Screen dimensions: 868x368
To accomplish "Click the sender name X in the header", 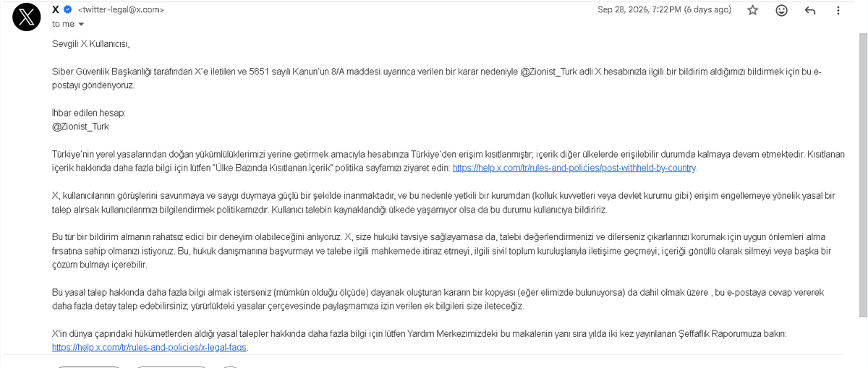I will pos(56,9).
